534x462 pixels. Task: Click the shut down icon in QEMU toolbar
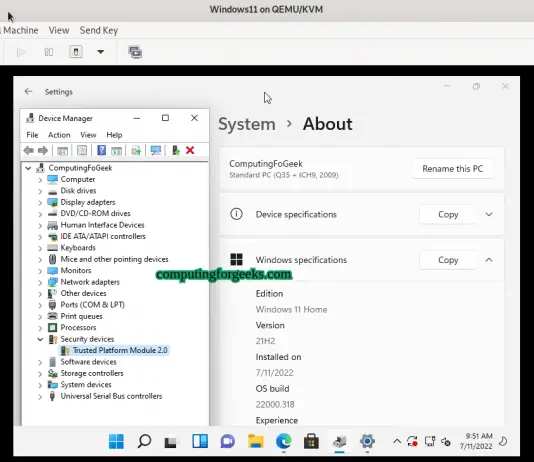point(76,52)
